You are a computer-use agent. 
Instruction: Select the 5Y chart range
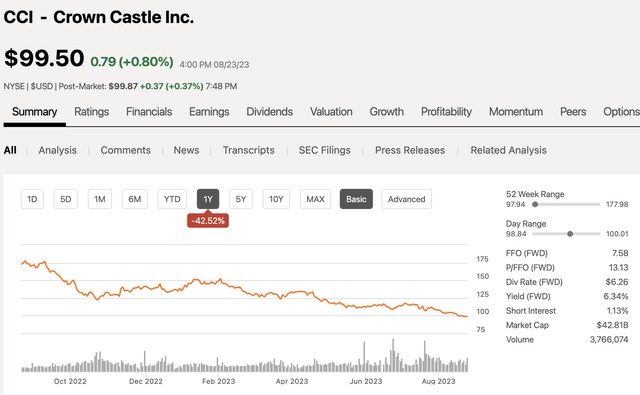(x=241, y=199)
